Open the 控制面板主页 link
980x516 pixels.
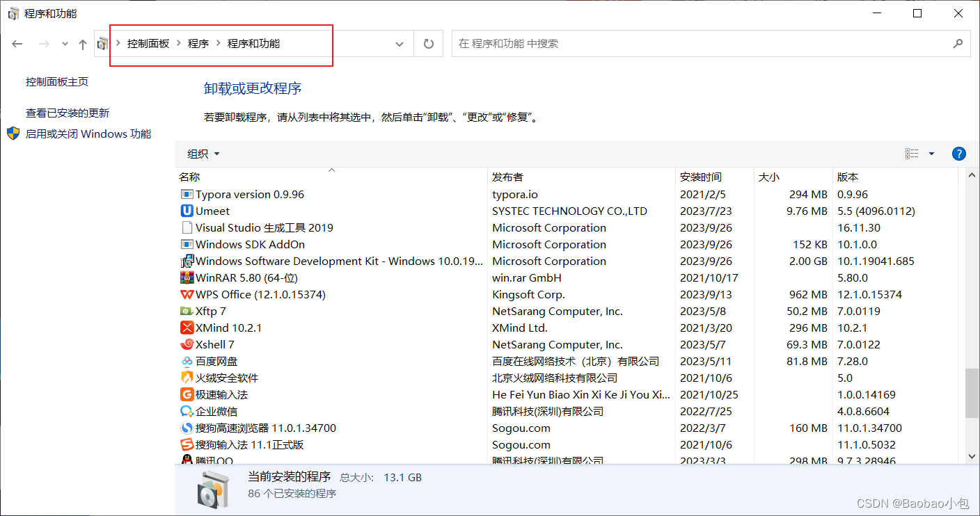(57, 81)
